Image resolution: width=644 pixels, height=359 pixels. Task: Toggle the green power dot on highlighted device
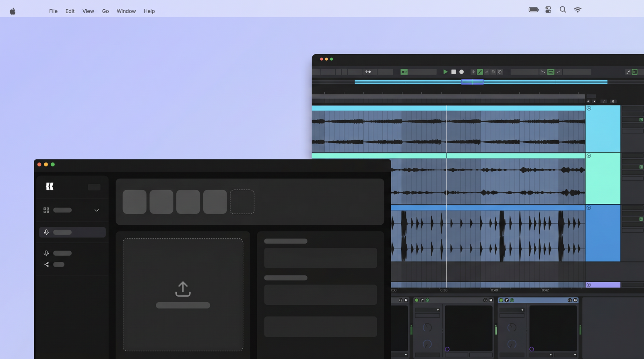(501, 300)
